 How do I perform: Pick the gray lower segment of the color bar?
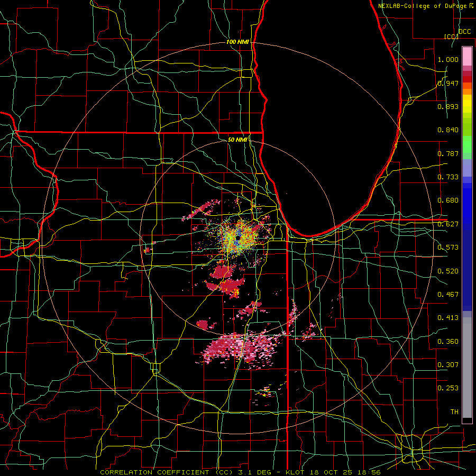pyautogui.click(x=467, y=368)
